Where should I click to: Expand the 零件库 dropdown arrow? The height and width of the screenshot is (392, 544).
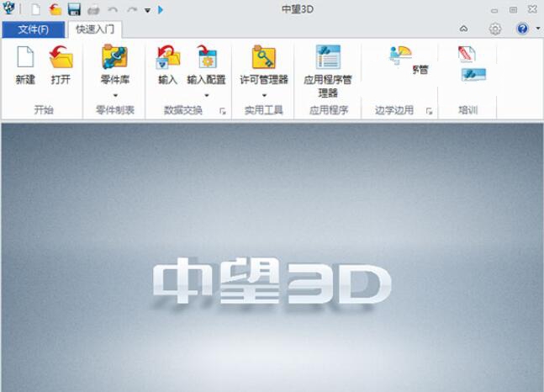click(x=115, y=95)
